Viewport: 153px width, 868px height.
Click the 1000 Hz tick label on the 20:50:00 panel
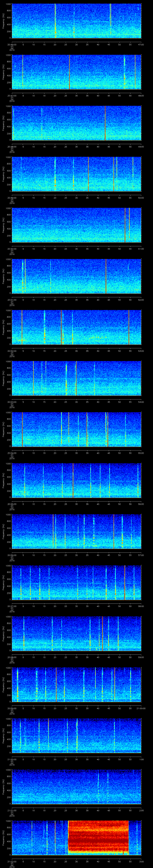pyautogui.click(x=8, y=208)
